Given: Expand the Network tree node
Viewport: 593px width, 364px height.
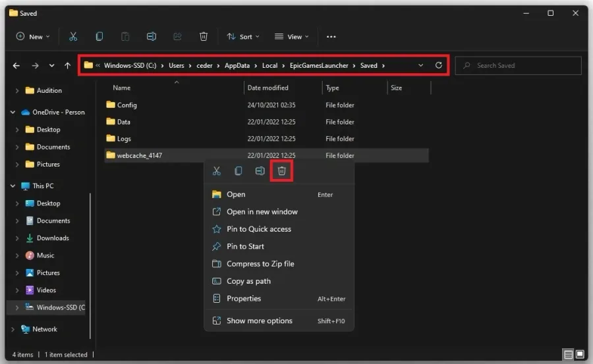Looking at the screenshot, I should [13, 329].
